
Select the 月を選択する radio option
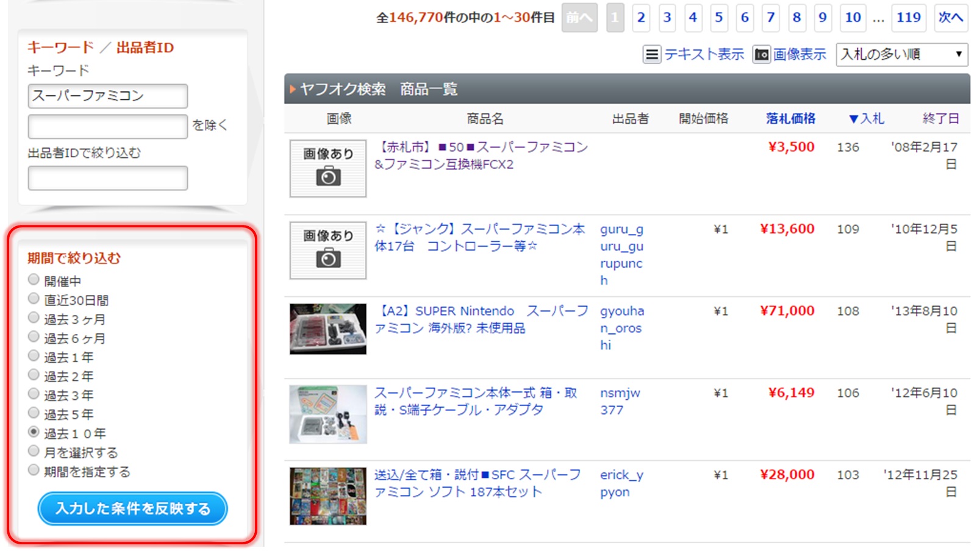[x=34, y=451]
